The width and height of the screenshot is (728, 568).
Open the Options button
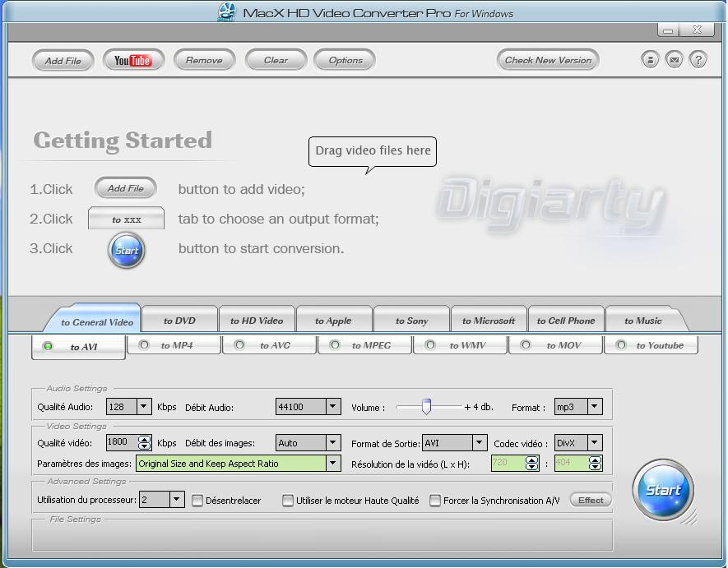(x=345, y=60)
